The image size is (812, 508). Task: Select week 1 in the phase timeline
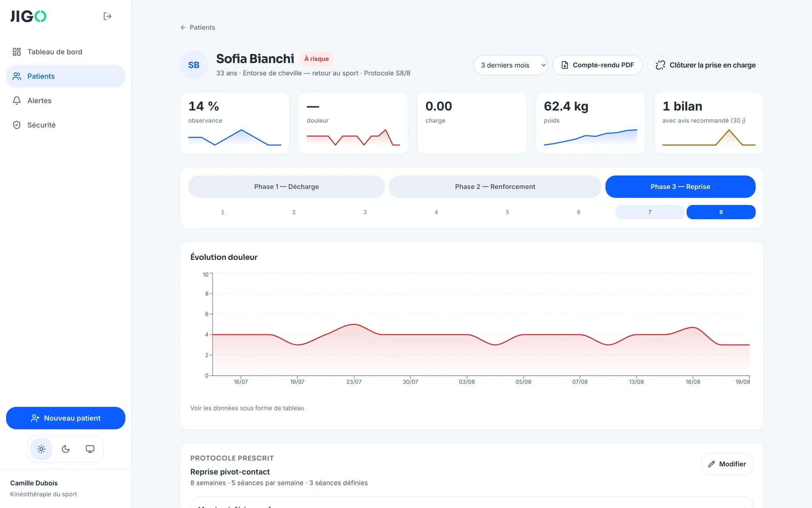point(223,212)
